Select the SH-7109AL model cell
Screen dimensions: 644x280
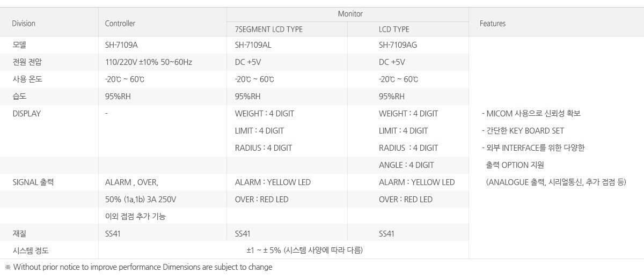pos(253,45)
